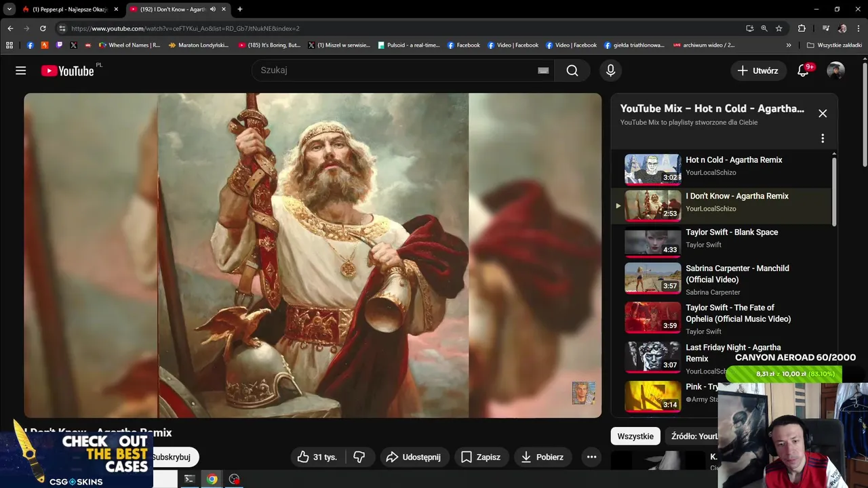Open a new browser tab
The height and width of the screenshot is (488, 868).
point(239,9)
